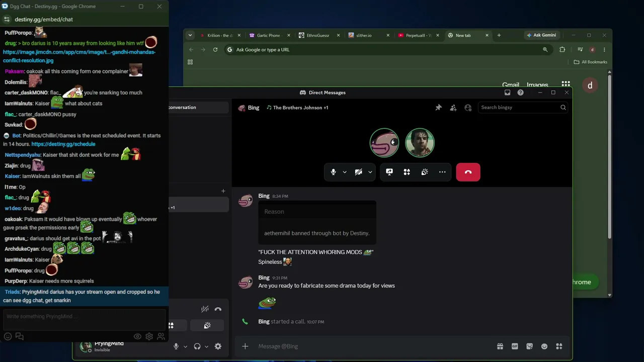Reload the page in Chrome
644x362 pixels.
click(x=215, y=50)
